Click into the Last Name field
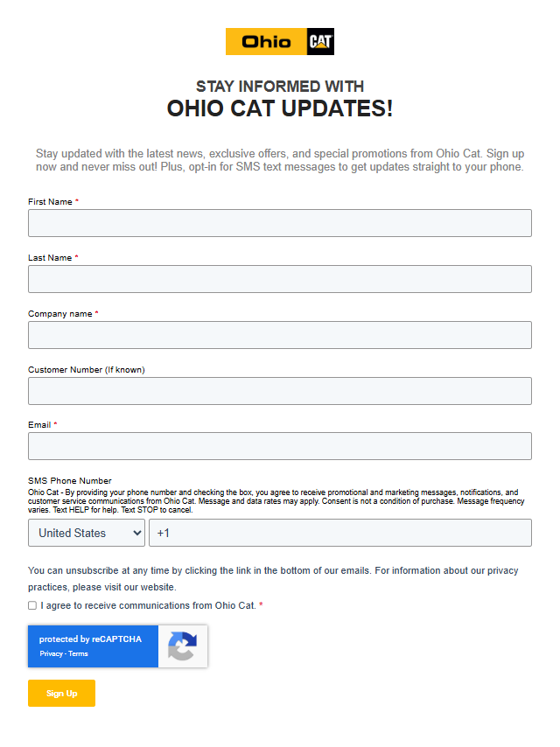Viewport: 560px width, 747px height. (280, 279)
